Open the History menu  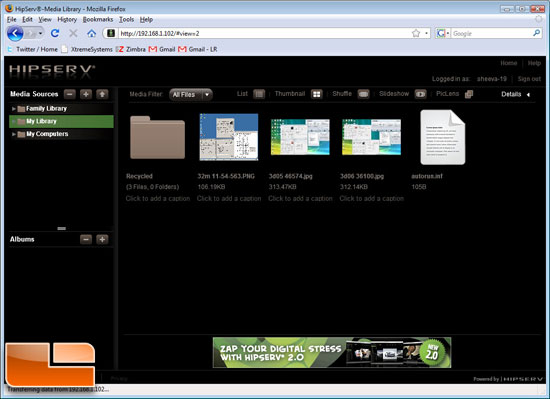coord(67,20)
